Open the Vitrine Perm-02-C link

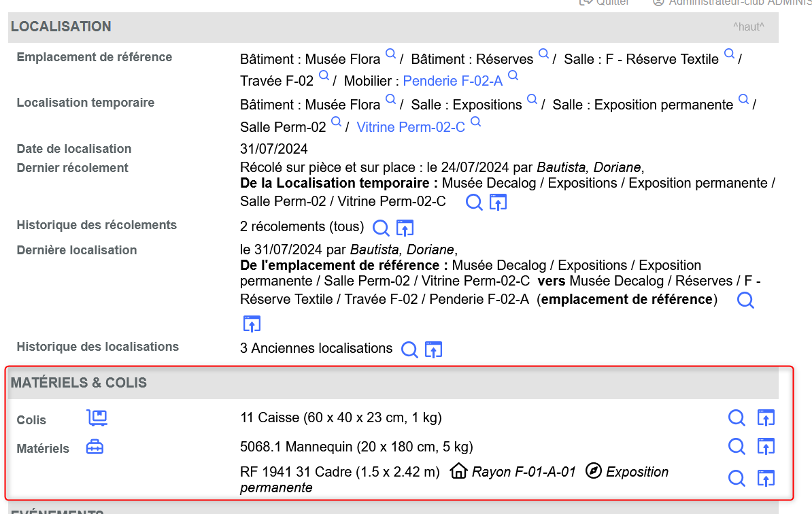411,127
